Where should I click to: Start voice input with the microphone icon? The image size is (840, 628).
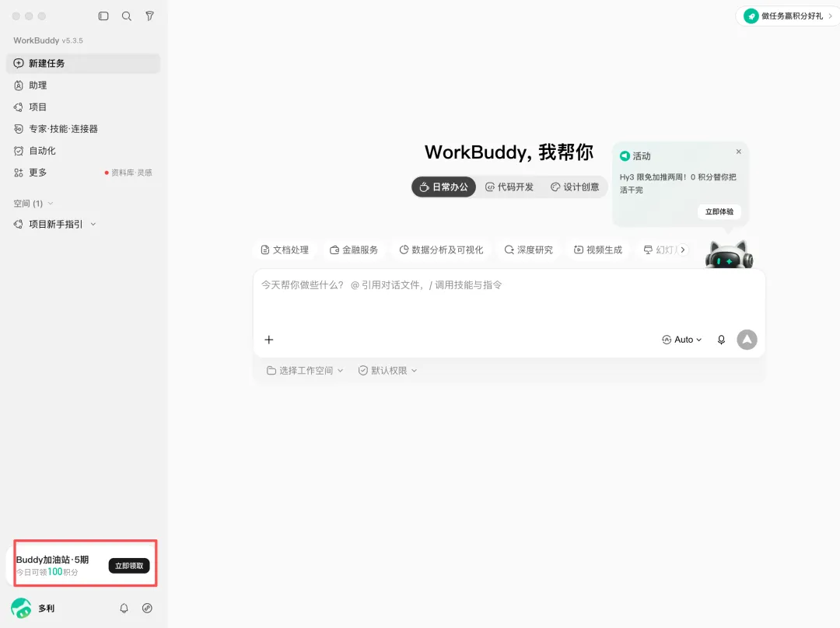[722, 340]
